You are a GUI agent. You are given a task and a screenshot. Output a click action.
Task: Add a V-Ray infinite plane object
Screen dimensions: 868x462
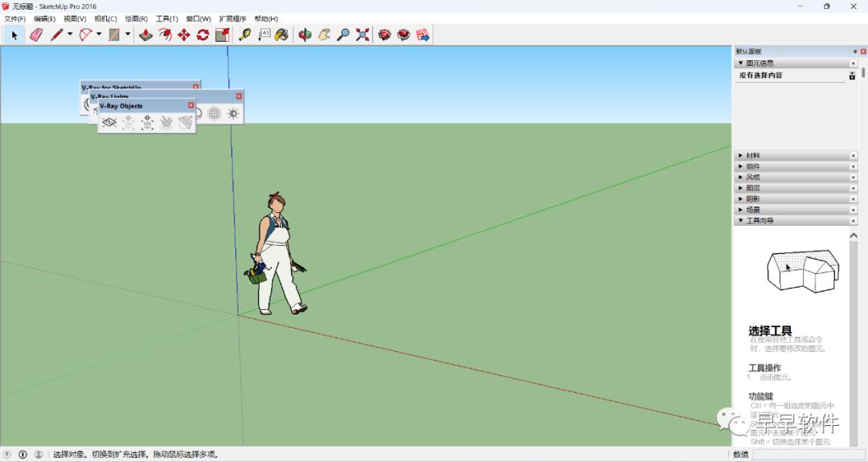(109, 122)
